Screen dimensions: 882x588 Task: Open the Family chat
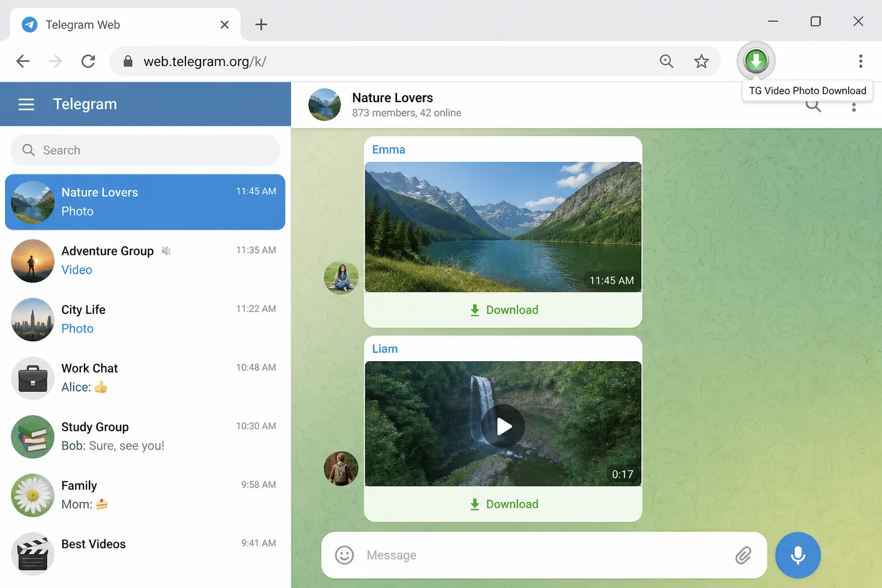145,495
